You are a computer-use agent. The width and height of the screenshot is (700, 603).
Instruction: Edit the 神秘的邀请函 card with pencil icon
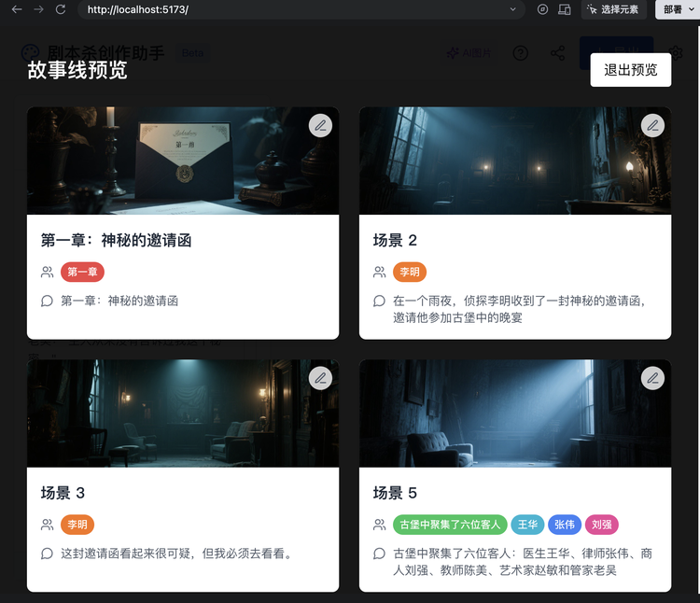pos(320,126)
